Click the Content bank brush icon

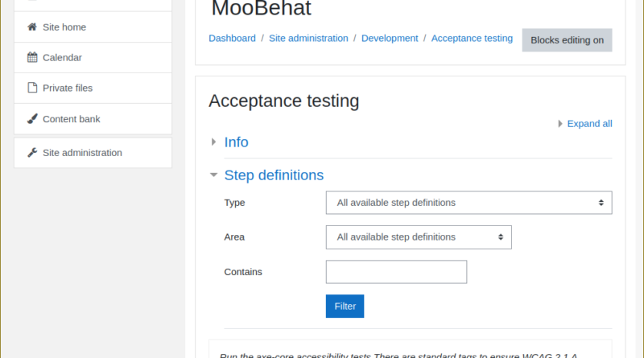pyautogui.click(x=32, y=118)
